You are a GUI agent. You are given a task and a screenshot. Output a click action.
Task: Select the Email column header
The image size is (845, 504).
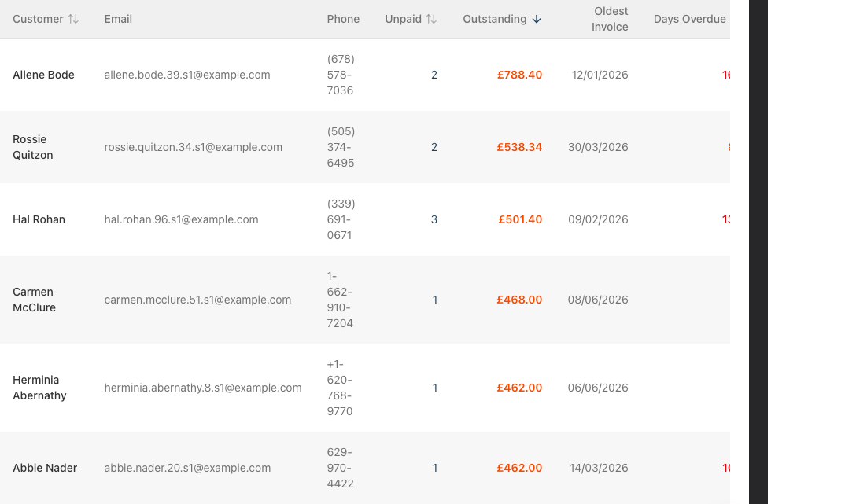click(x=118, y=19)
